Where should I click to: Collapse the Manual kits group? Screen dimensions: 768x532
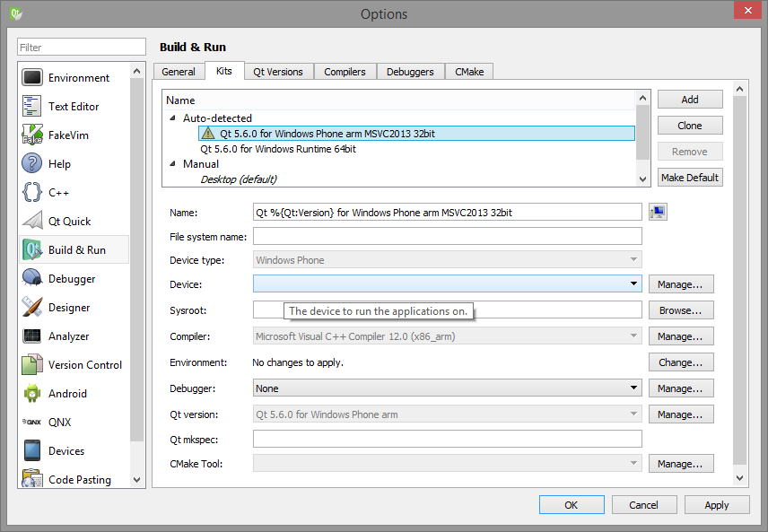pos(173,164)
